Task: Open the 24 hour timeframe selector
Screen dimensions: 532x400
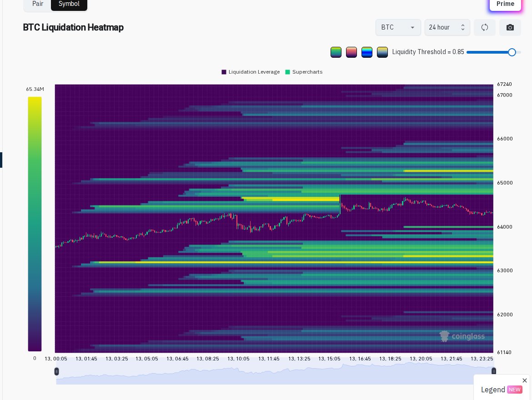Action: tap(447, 27)
